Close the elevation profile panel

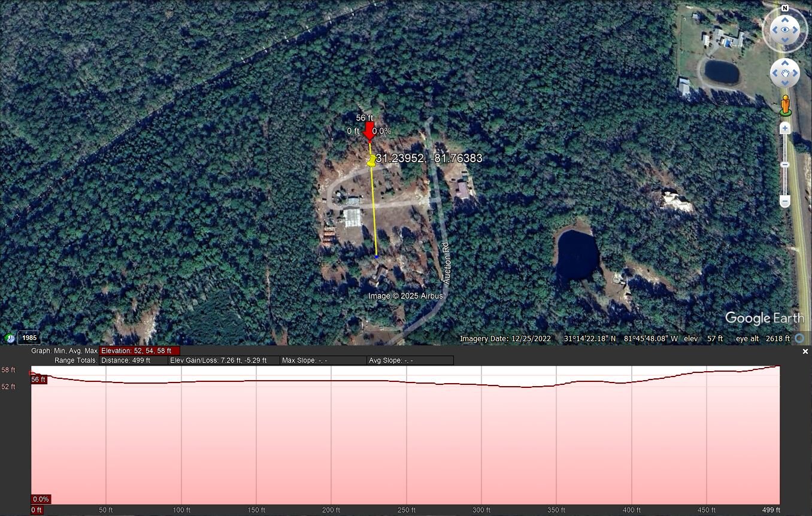coord(805,351)
